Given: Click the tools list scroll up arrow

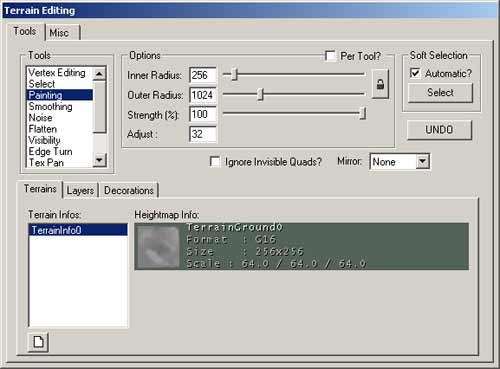Looking at the screenshot, I should [99, 74].
